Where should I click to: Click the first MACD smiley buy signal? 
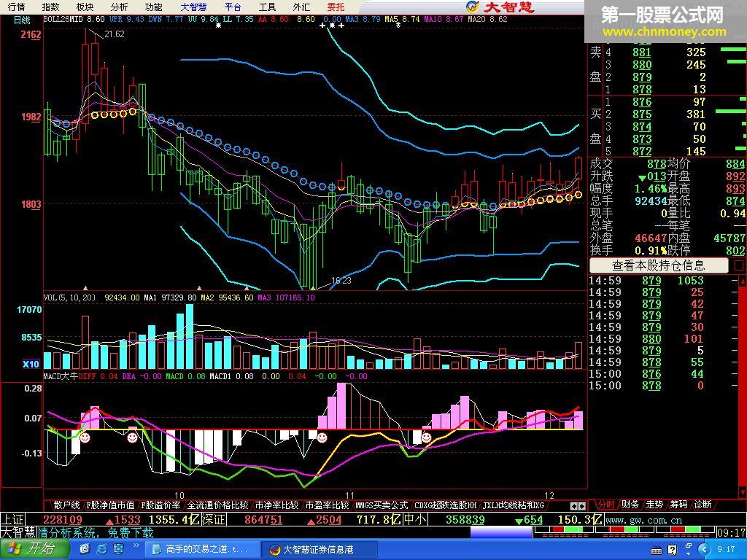(x=85, y=437)
